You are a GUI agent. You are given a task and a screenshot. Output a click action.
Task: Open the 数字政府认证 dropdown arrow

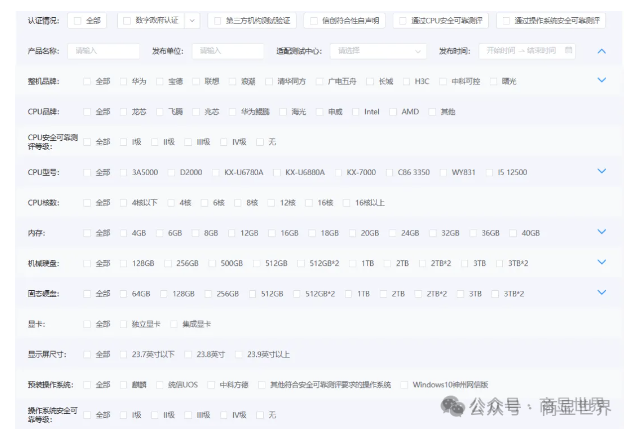click(x=192, y=21)
